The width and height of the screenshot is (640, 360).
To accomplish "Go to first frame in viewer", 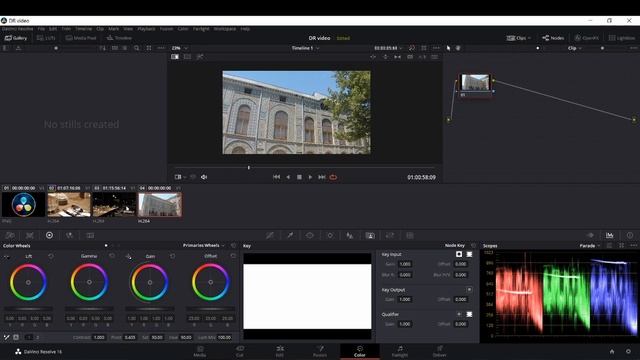I will click(x=276, y=177).
